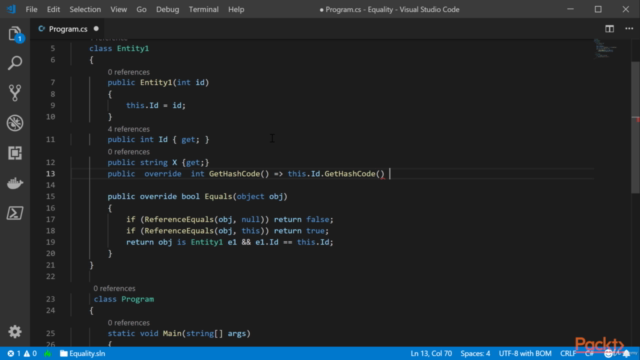The height and width of the screenshot is (360, 640).
Task: Click the line number 15 in the gutter
Action: tap(50, 196)
